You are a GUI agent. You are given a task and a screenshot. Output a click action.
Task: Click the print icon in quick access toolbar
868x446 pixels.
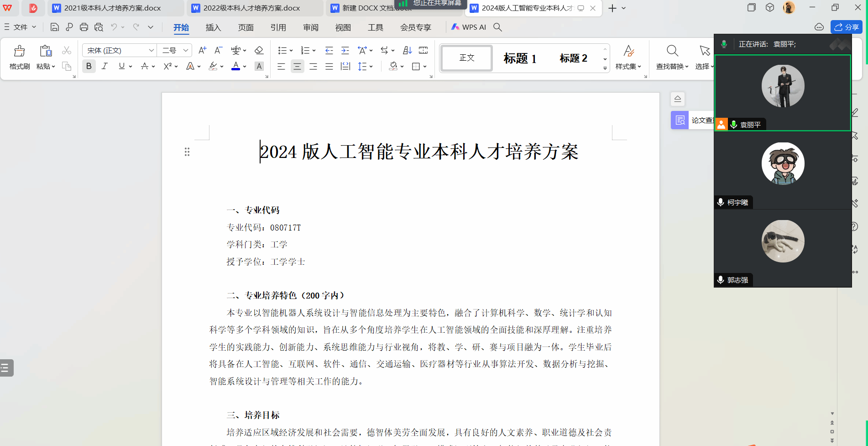pyautogui.click(x=84, y=27)
